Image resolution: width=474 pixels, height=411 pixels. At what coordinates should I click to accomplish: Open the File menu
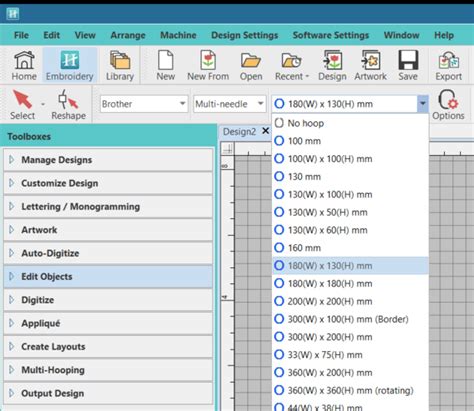21,35
